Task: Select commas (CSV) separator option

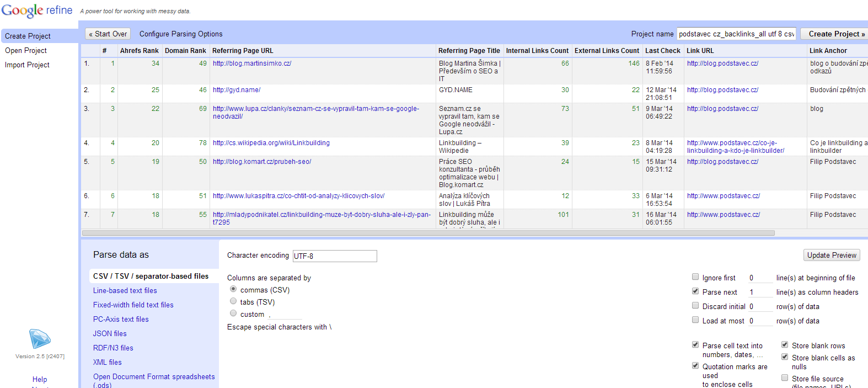Action: coord(233,289)
